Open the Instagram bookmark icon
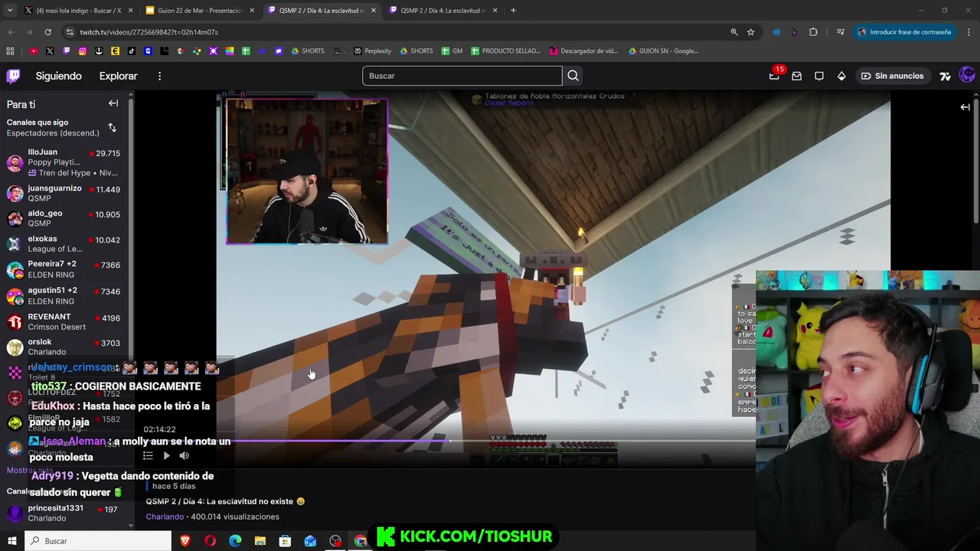 click(x=83, y=51)
